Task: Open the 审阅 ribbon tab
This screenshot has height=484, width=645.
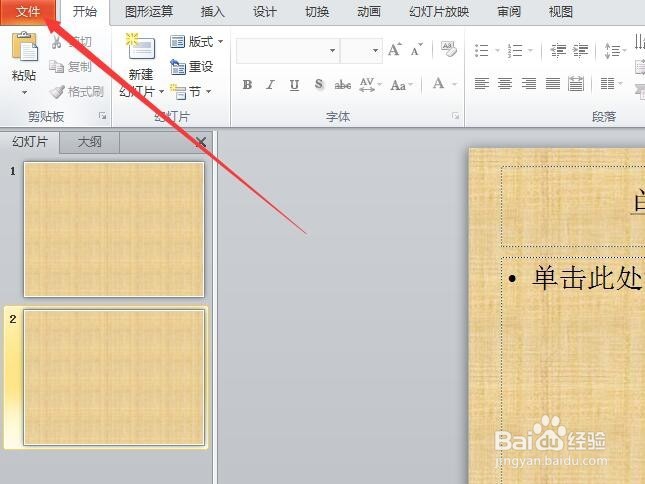Action: (x=509, y=12)
